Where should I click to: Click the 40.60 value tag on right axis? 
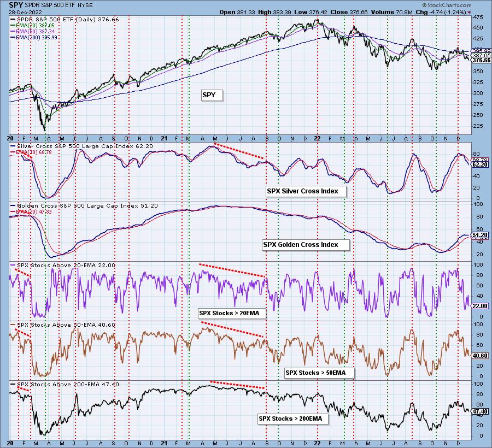point(480,356)
